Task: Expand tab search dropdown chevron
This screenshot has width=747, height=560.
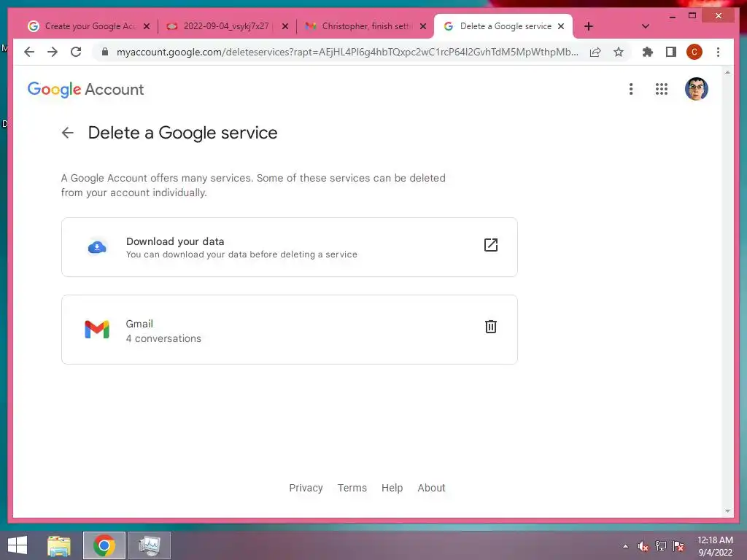Action: tap(645, 26)
